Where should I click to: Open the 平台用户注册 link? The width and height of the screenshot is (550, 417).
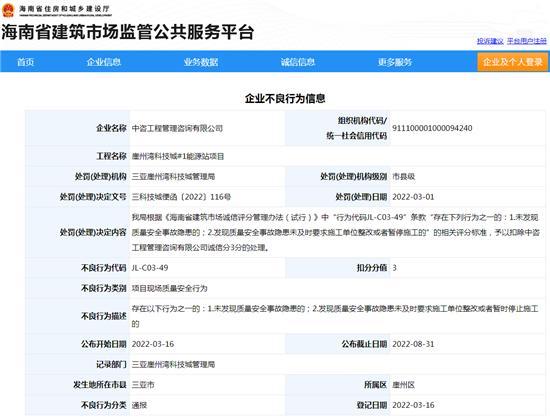click(x=527, y=41)
